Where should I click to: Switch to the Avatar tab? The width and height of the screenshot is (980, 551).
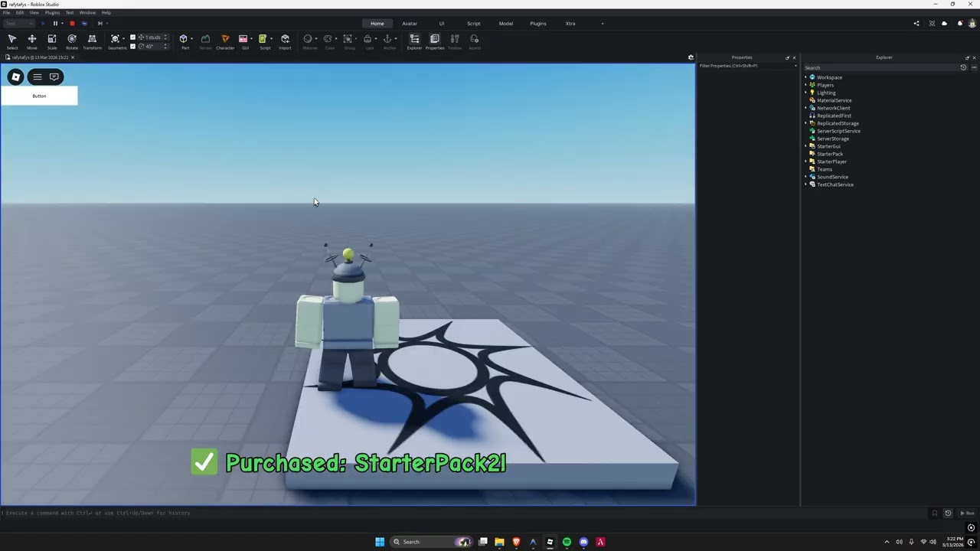pos(410,24)
